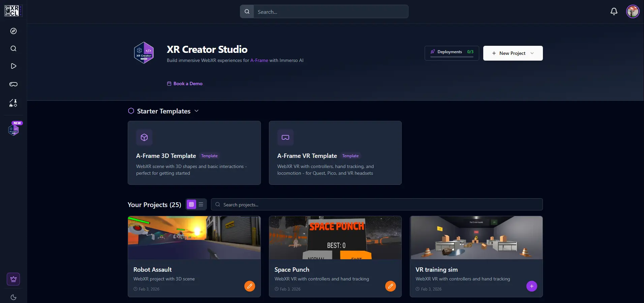Open the notifications bell

pyautogui.click(x=614, y=11)
